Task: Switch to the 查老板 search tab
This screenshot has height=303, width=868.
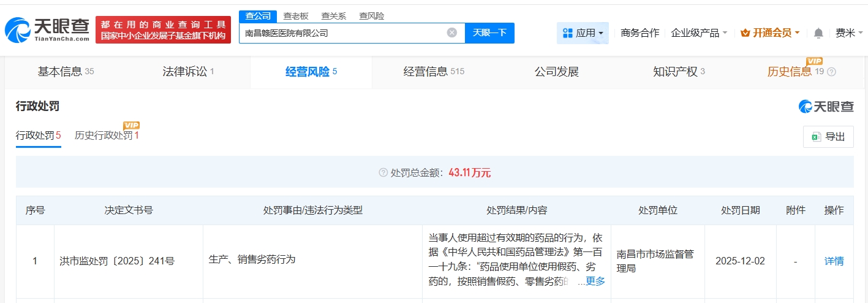Action: (x=296, y=16)
